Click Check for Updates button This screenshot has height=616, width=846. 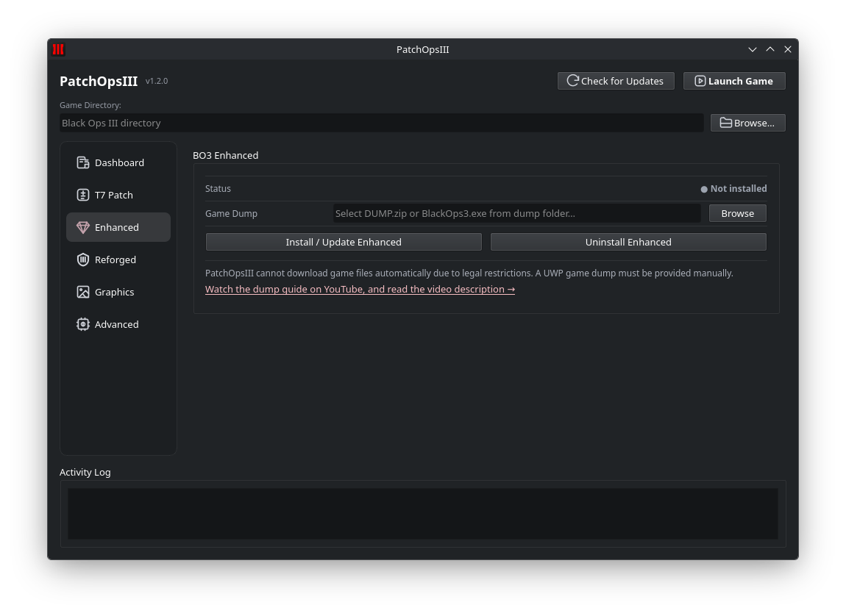pos(616,81)
